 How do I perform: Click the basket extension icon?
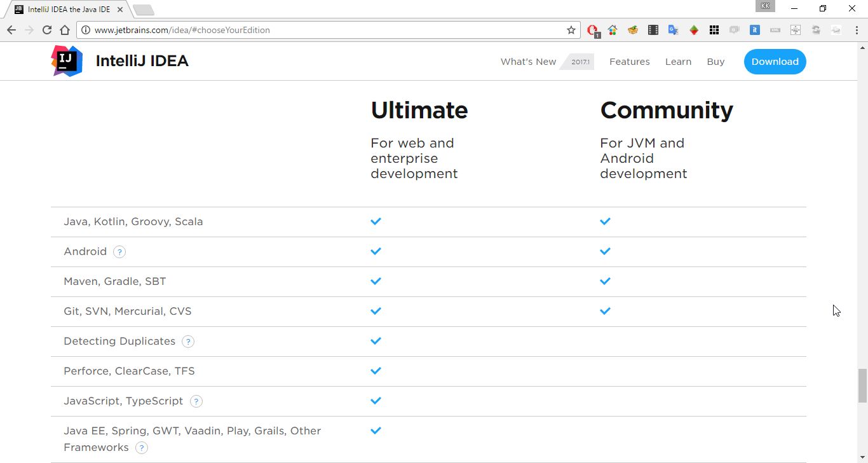tap(633, 30)
